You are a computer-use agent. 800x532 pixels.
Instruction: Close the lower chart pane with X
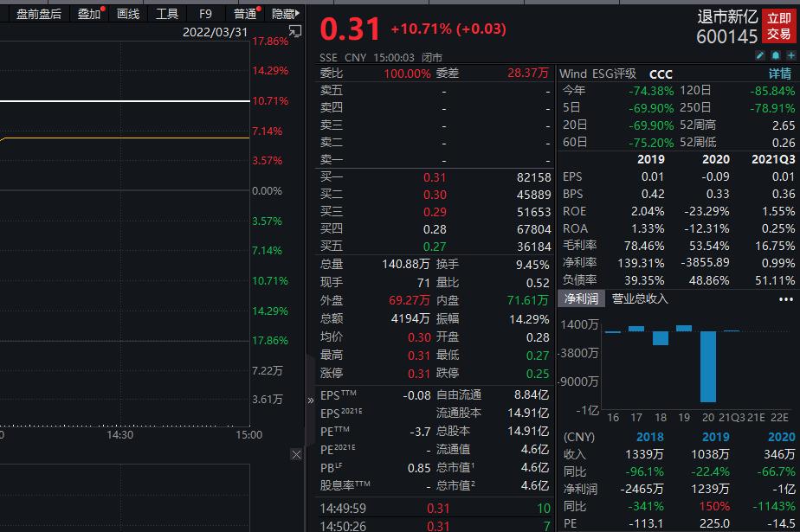tap(296, 454)
